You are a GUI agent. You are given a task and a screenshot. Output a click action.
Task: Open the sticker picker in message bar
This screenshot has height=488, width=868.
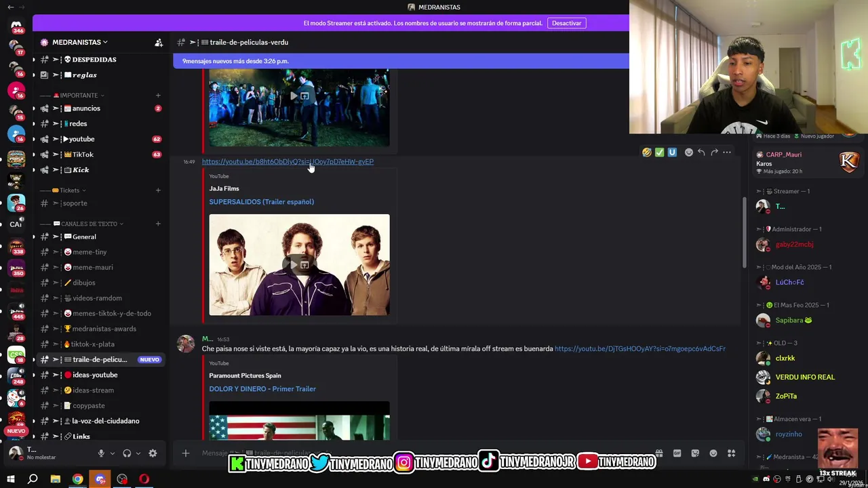coord(695,453)
